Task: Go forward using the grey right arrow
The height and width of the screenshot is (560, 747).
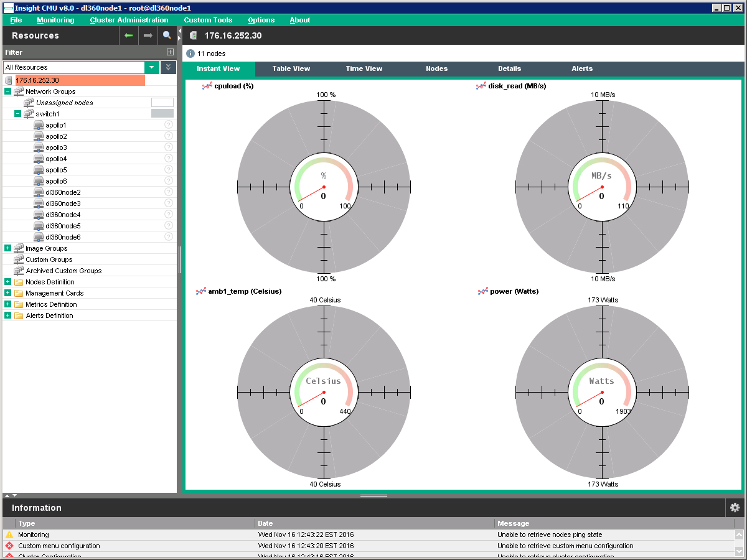Action: (148, 35)
